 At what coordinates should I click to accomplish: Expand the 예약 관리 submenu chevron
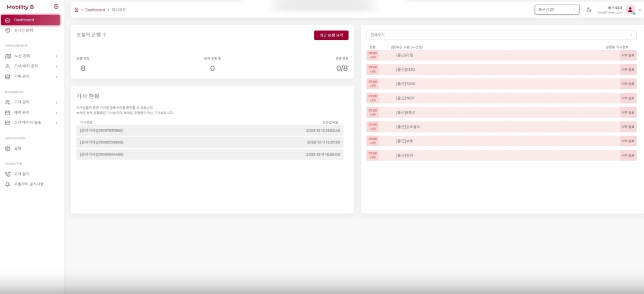57,113
